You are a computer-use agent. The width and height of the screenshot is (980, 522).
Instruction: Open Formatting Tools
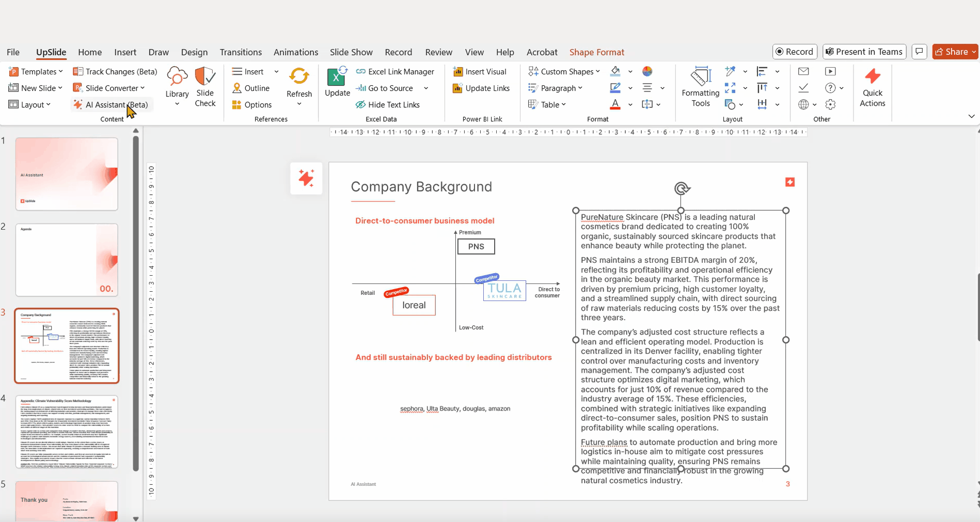(701, 87)
